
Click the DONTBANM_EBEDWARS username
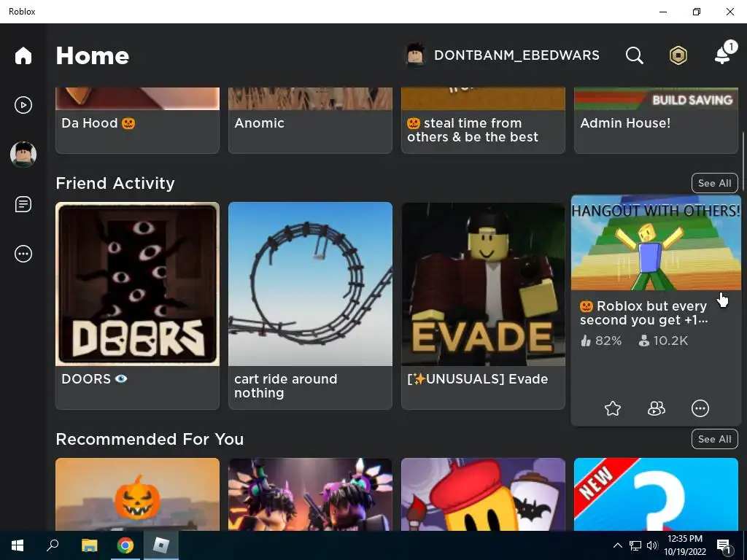pyautogui.click(x=516, y=55)
